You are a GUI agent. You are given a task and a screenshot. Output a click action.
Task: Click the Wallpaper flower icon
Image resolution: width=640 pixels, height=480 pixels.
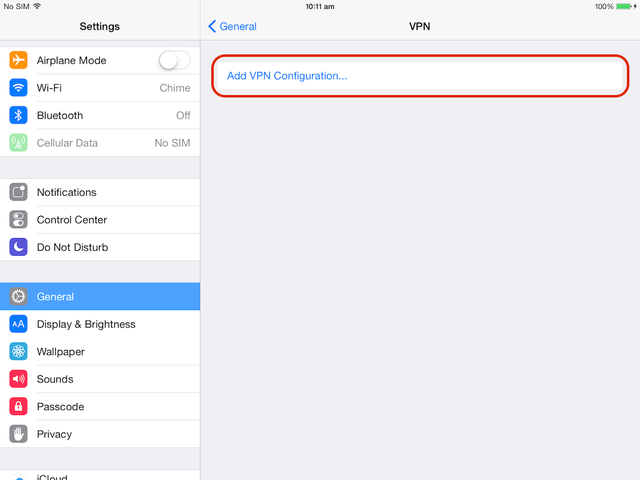(x=18, y=351)
